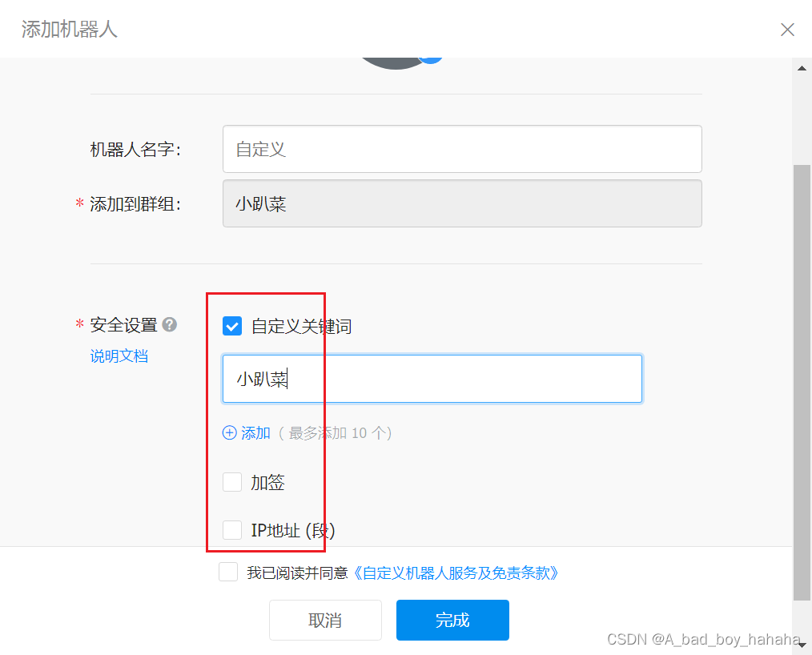This screenshot has width=812, height=655.
Task: Click the 自定义关键词 label text
Action: [301, 327]
